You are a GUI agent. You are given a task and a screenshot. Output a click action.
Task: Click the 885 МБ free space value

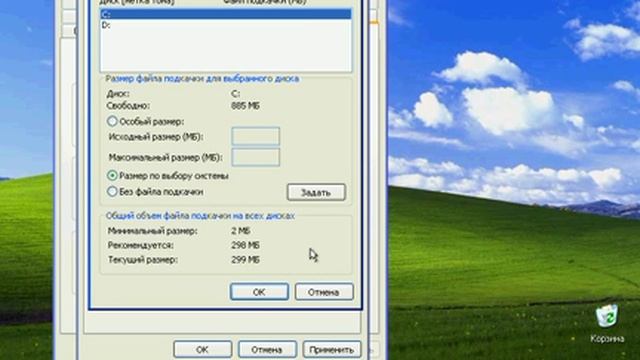pyautogui.click(x=245, y=106)
